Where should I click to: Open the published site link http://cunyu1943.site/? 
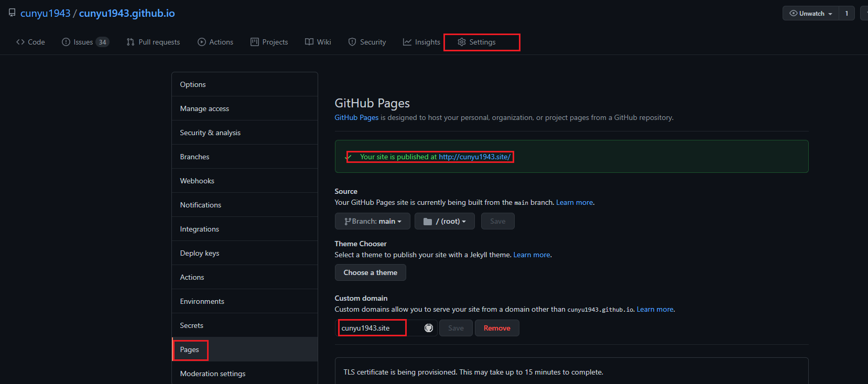coord(474,157)
